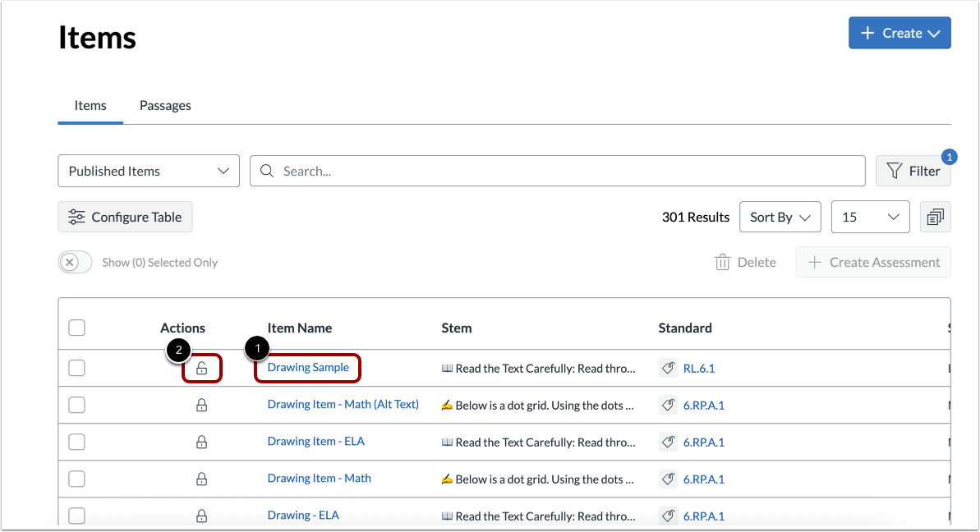Click the tag icon in Drawing - ELA row
Viewport: 980px width, 532px height.
668,516
